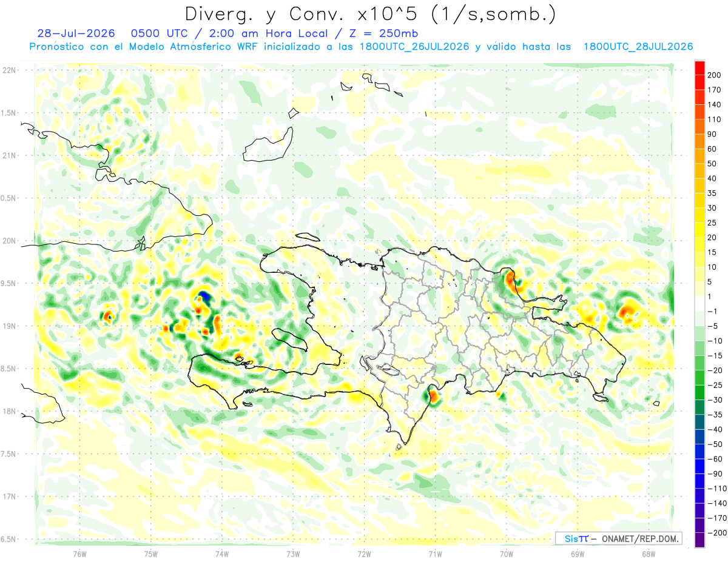Click the dark purple swatch below -200

point(699,540)
